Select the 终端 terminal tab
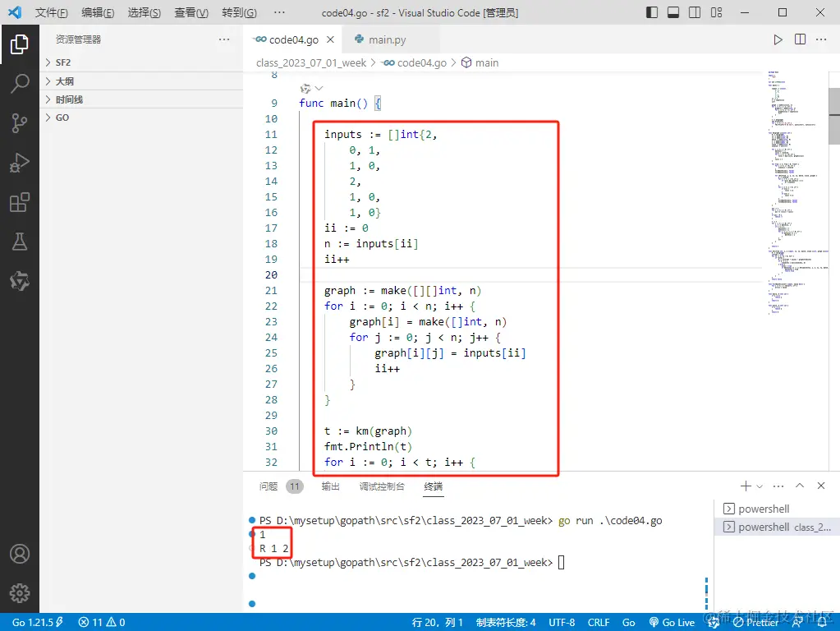 click(433, 486)
